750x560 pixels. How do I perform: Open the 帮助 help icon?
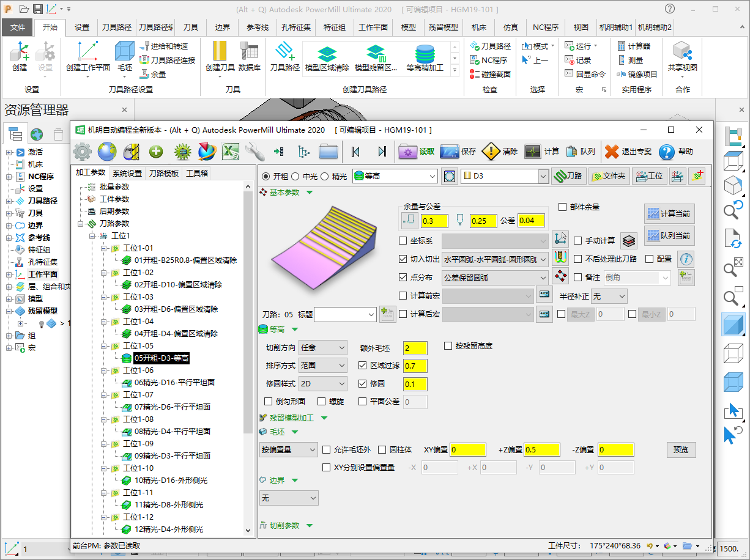pos(676,152)
